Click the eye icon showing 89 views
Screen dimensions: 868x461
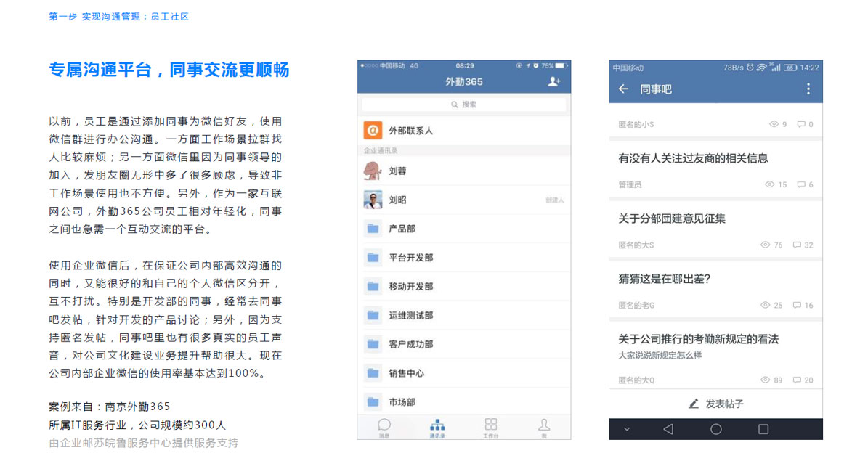(766, 380)
